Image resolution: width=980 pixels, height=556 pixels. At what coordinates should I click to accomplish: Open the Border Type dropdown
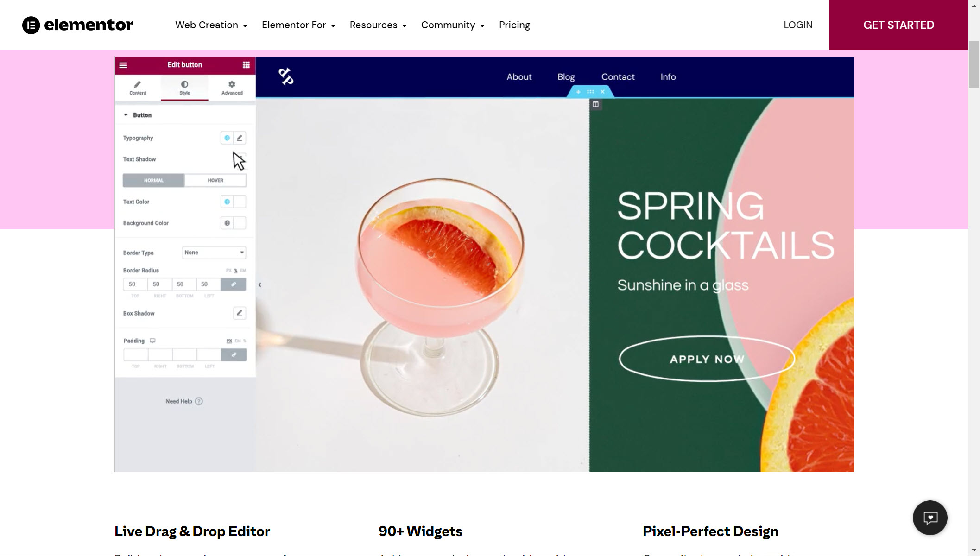[214, 253]
